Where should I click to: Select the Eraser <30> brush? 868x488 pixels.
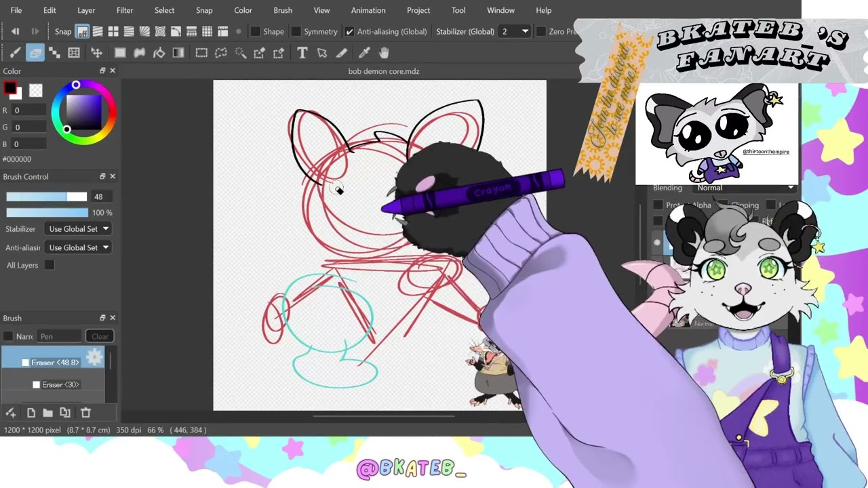(54, 384)
